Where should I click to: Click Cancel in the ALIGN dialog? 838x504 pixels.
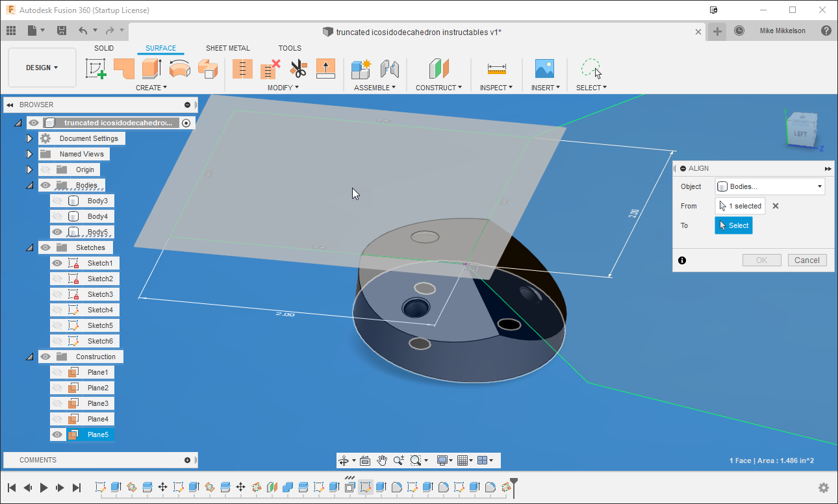807,260
